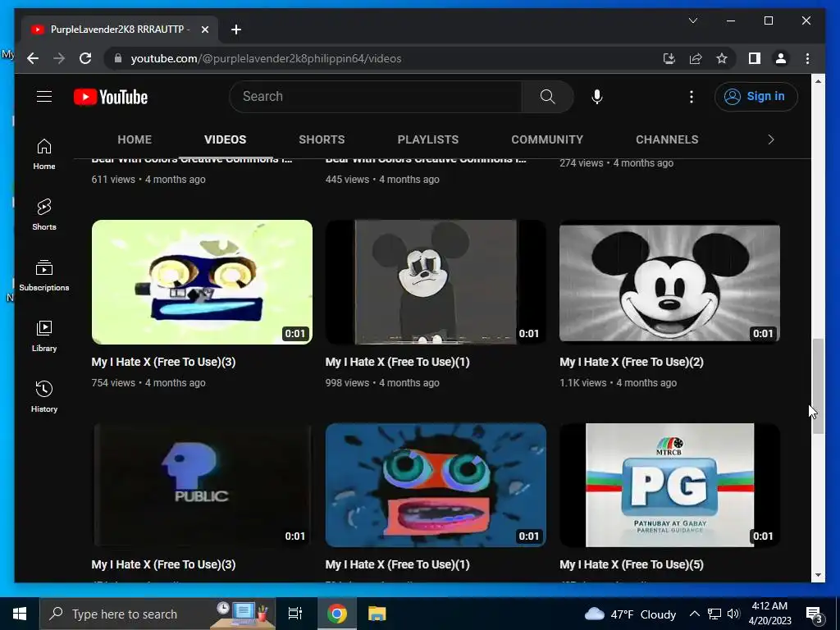The height and width of the screenshot is (630, 840).
Task: Open Shorts in the sidebar
Action: [44, 215]
